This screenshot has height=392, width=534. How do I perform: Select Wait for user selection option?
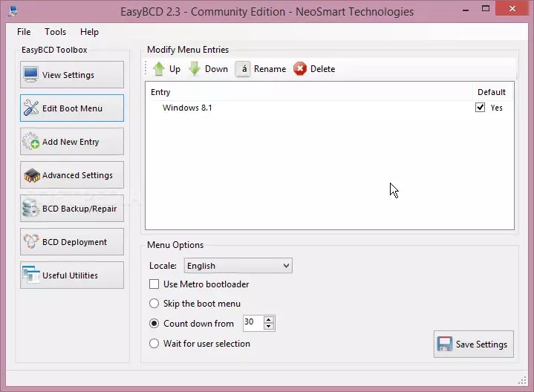point(154,343)
